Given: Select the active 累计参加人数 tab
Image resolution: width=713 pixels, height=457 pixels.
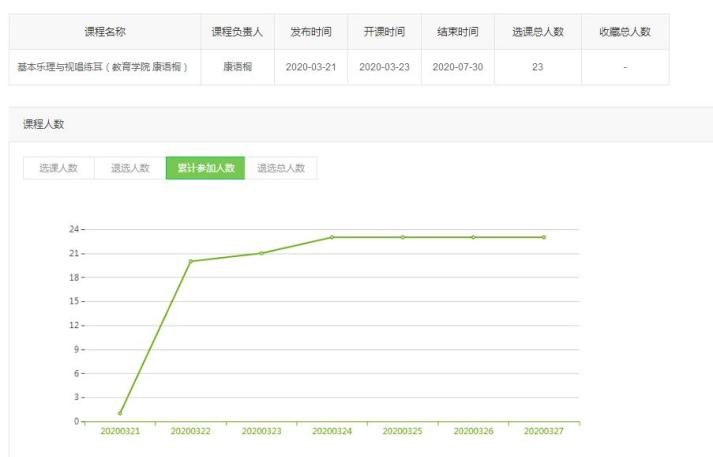Looking at the screenshot, I should click(x=205, y=168).
